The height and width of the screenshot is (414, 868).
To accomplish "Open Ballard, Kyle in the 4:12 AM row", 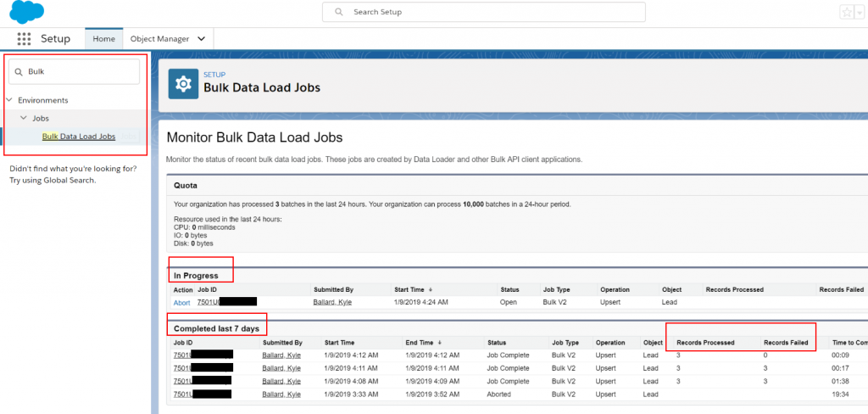I will 281,355.
